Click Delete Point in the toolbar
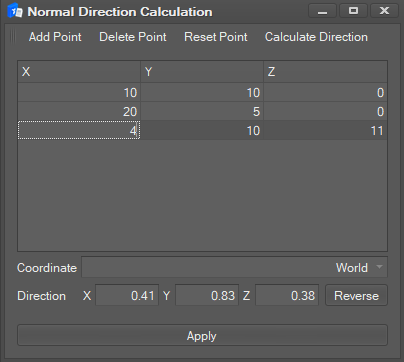Viewport: 404px width, 362px height. tap(133, 37)
